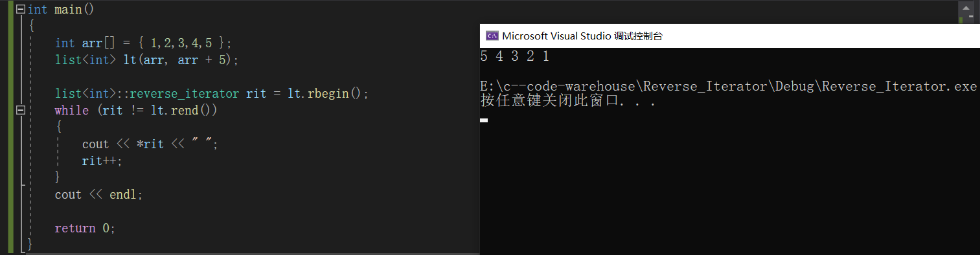Click the closing brace of main
The image size is (980, 255).
30,245
